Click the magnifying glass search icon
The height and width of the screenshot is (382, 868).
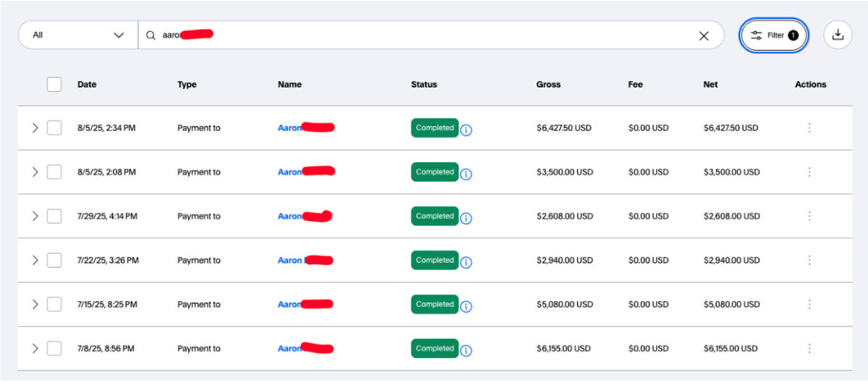[x=151, y=35]
